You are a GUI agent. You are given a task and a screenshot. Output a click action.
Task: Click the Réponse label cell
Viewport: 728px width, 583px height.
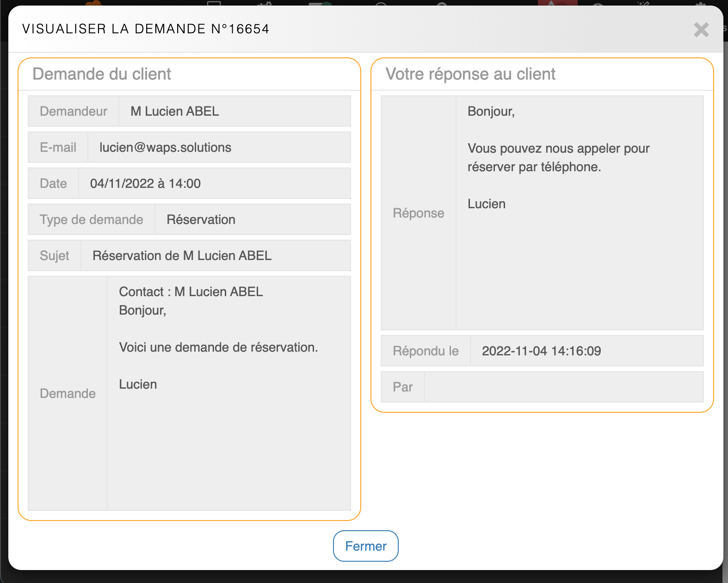(418, 213)
